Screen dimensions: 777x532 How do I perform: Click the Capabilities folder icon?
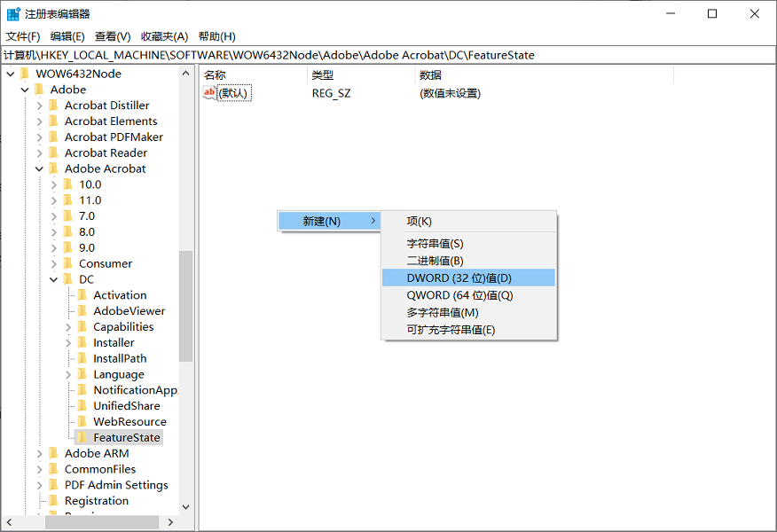pos(82,327)
